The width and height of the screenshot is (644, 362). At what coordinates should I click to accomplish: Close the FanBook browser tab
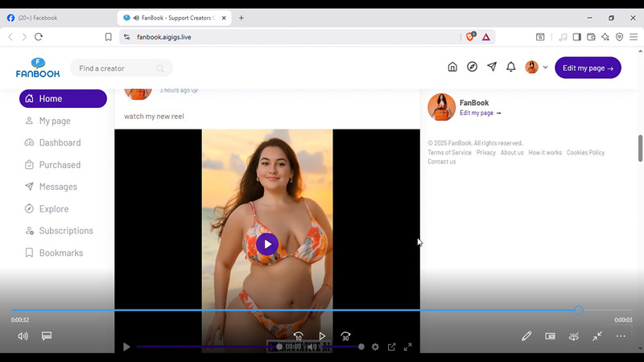(x=224, y=18)
